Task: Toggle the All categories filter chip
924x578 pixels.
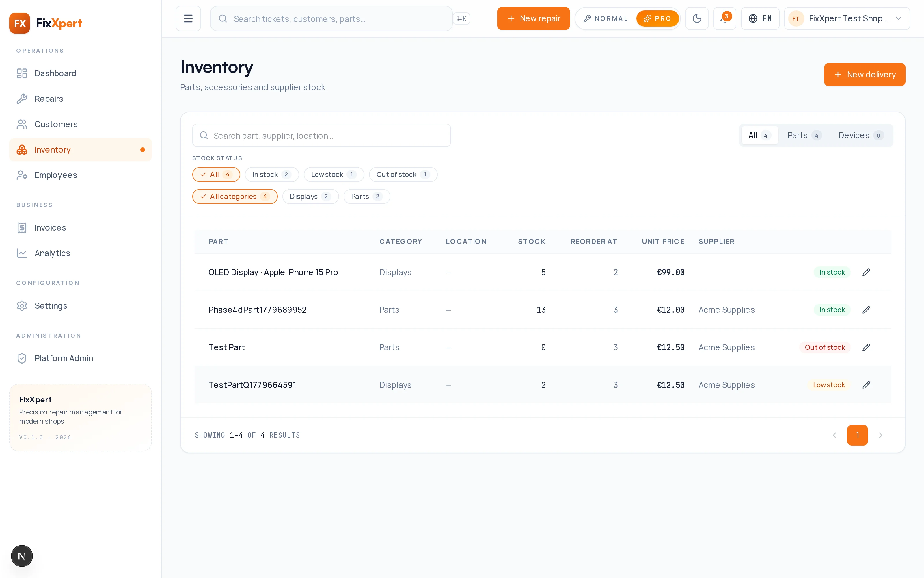Action: [x=235, y=197]
